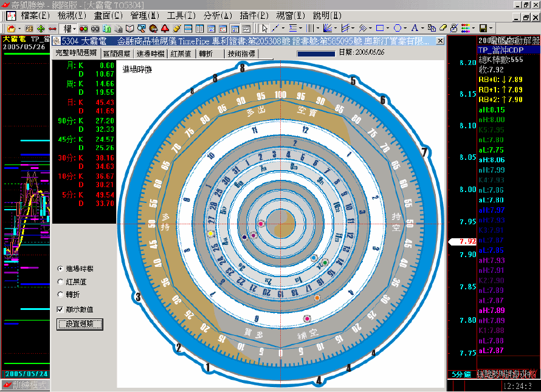The image size is (541, 392).
Task: Open the dropdown arrow beside the 權 button
Action: (73, 29)
